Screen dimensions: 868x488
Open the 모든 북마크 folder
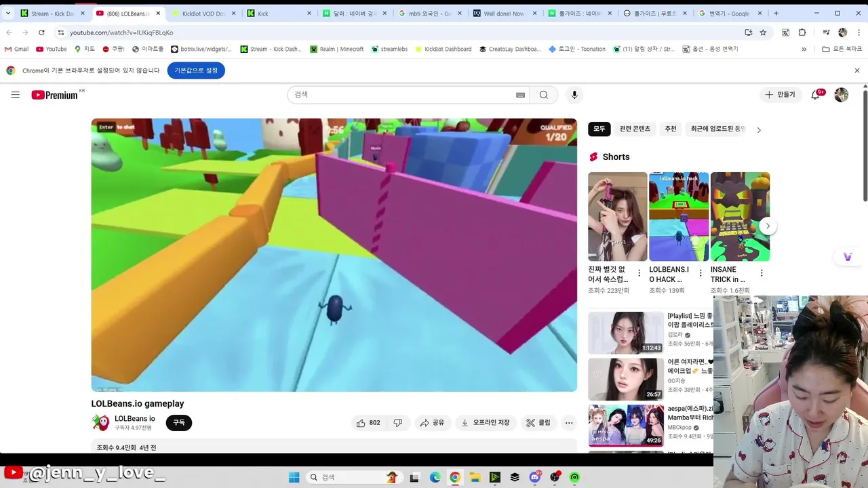(x=842, y=49)
